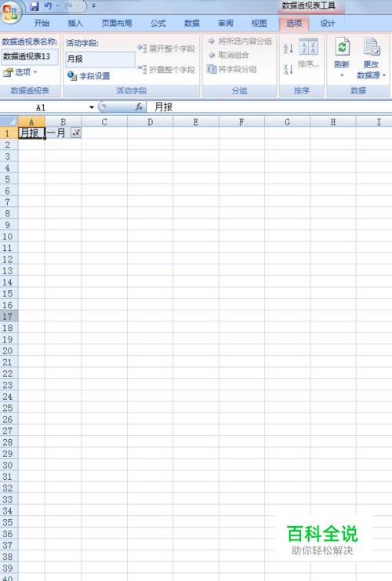392x581 pixels.
Task: Click the Select All corner button
Action: click(9, 122)
